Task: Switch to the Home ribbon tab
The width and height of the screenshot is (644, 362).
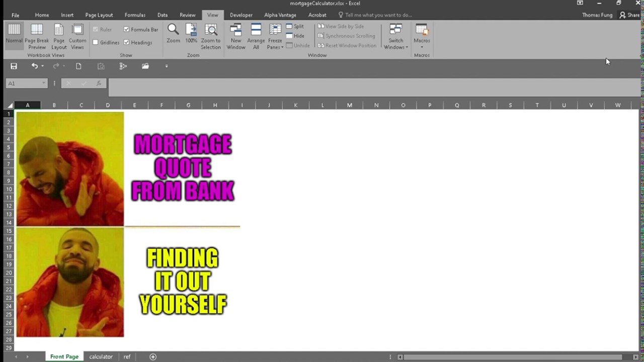Action: [x=42, y=15]
